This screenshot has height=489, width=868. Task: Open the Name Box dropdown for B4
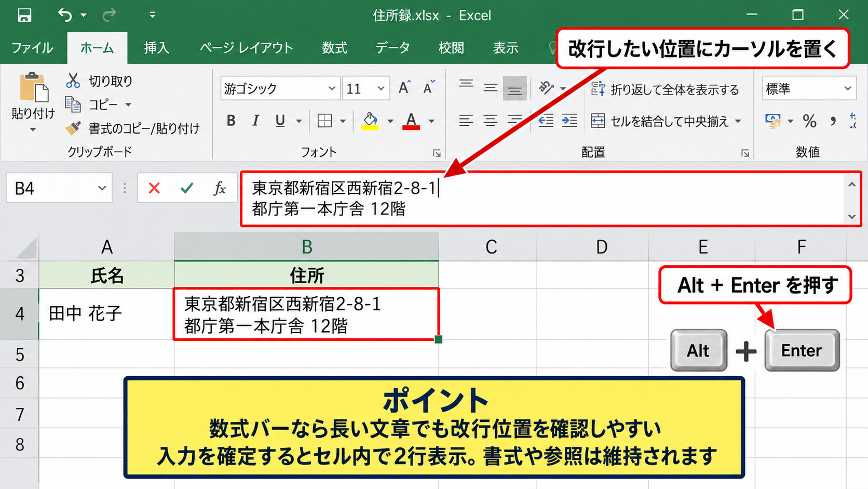(x=102, y=188)
